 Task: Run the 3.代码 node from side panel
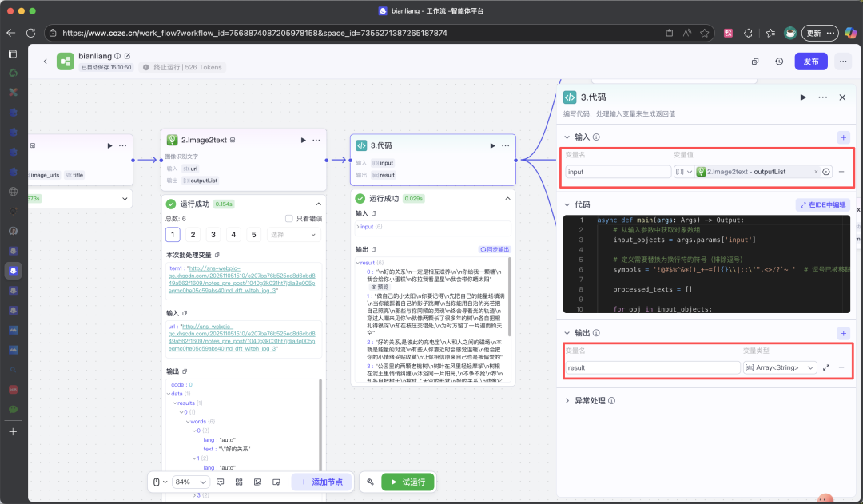point(803,97)
